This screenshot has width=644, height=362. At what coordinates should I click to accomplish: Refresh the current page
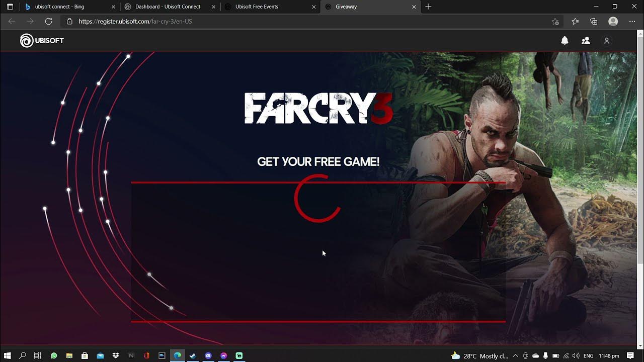tap(48, 21)
